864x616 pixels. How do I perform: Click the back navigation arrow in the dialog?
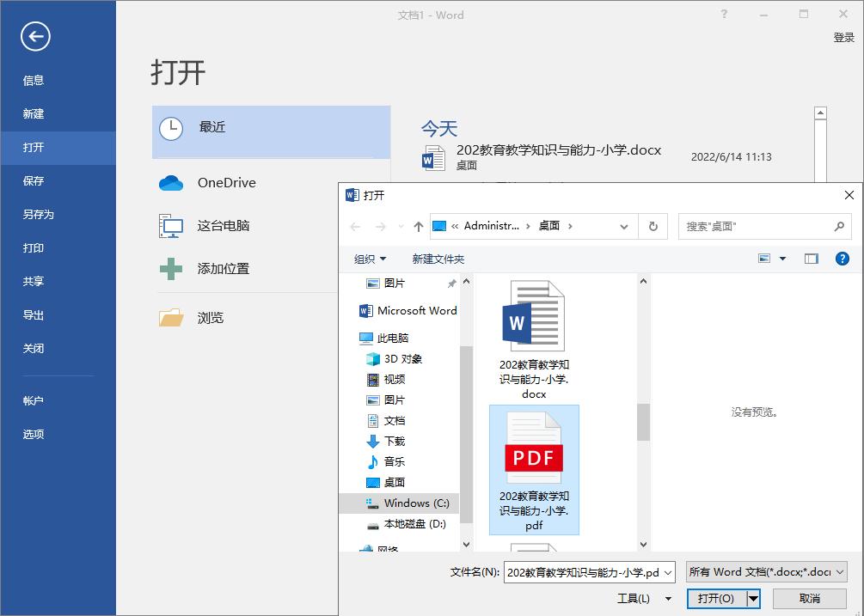355,226
